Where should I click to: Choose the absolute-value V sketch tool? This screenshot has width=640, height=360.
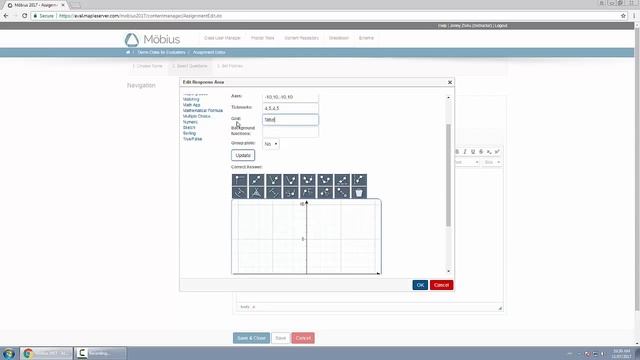point(274,180)
